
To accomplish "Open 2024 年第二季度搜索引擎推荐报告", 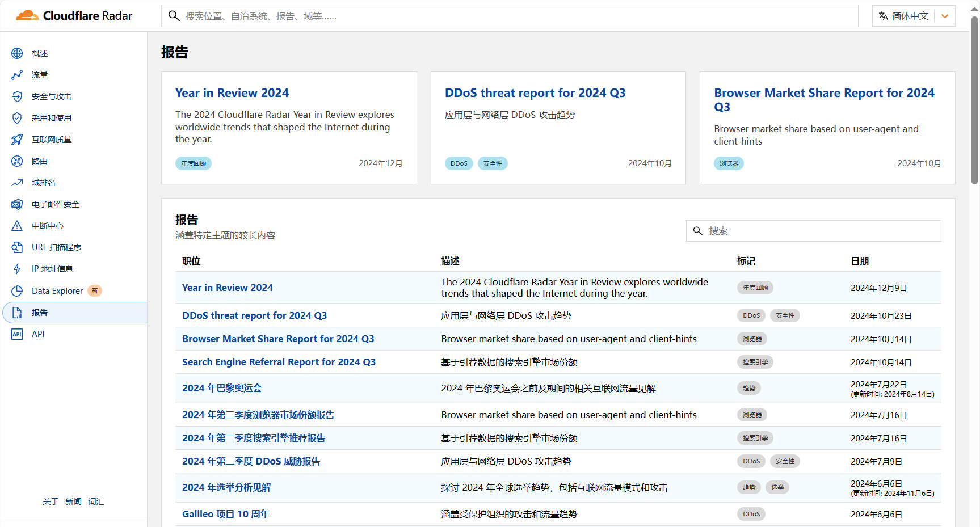I will [x=254, y=438].
